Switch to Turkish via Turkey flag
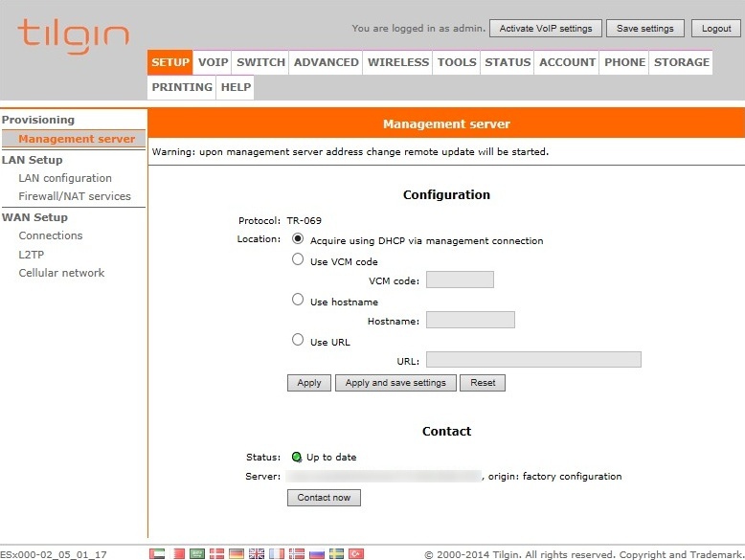 356,553
